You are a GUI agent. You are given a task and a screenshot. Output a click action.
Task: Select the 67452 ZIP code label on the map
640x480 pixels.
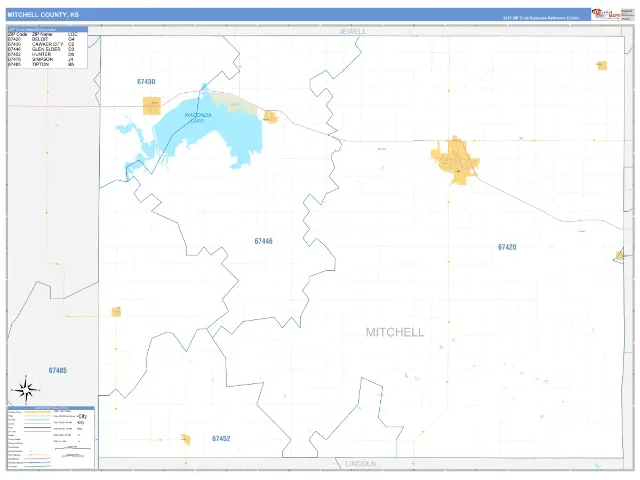[221, 438]
